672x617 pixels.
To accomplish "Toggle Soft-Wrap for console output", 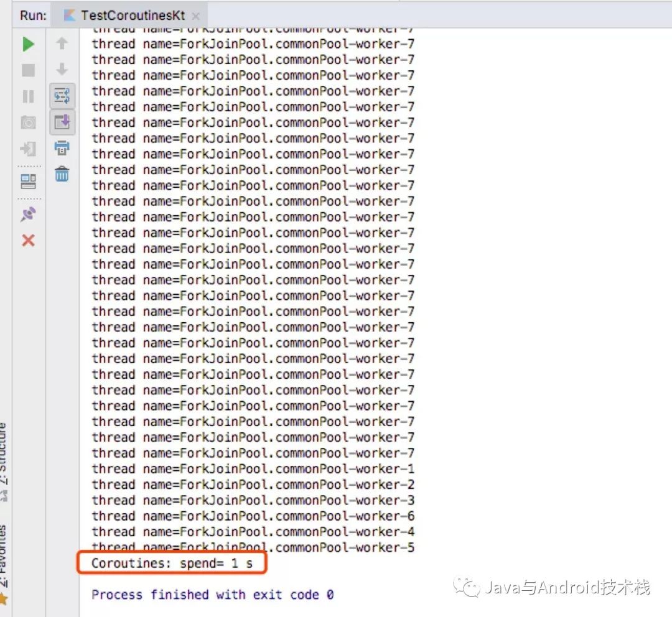I will click(62, 96).
